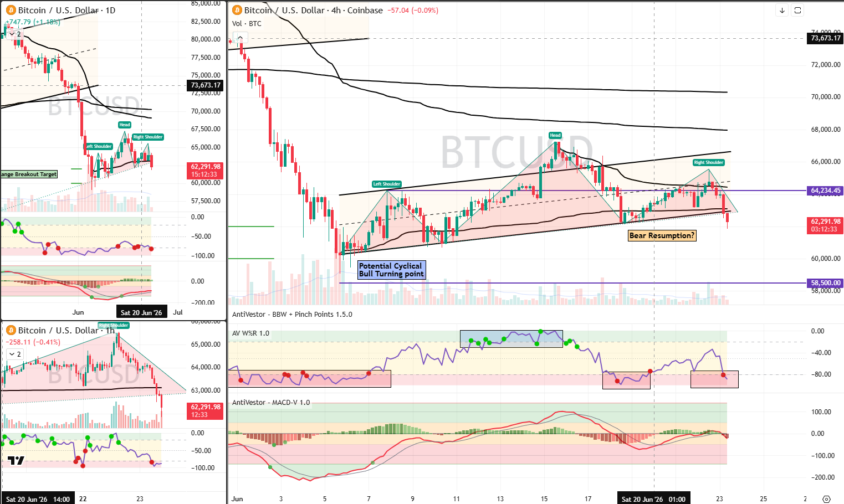
Task: Click the +747.79 (+1.18%) change value, 1D chart
Action: coord(33,22)
